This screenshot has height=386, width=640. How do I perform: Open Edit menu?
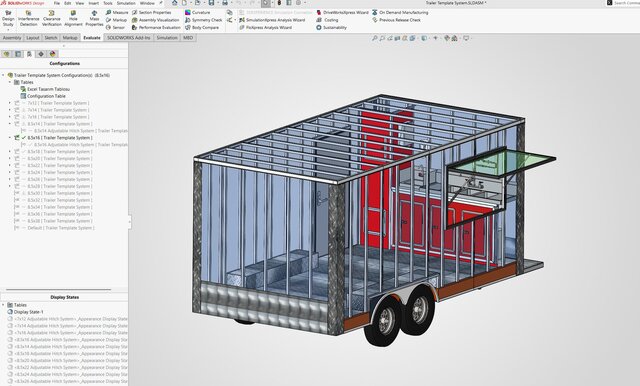click(67, 3)
